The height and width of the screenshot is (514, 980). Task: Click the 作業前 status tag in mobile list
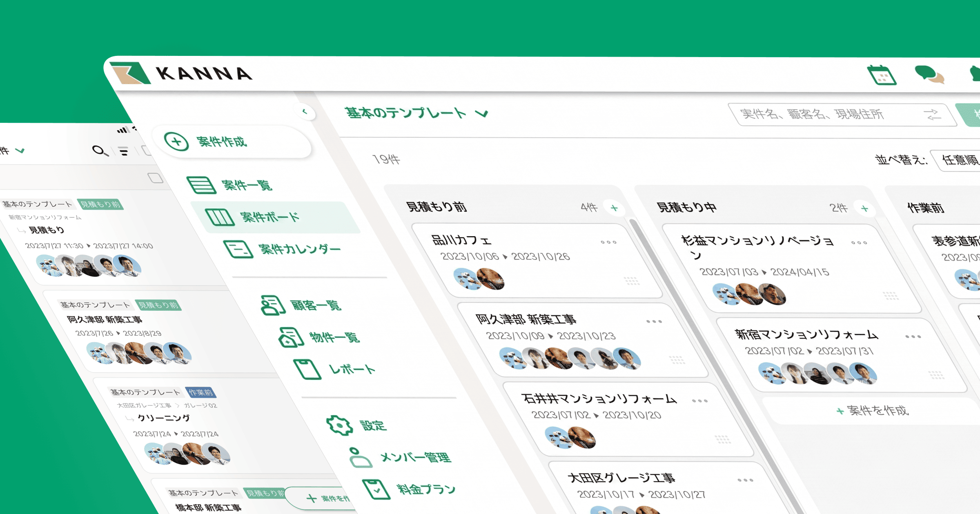pos(200,392)
